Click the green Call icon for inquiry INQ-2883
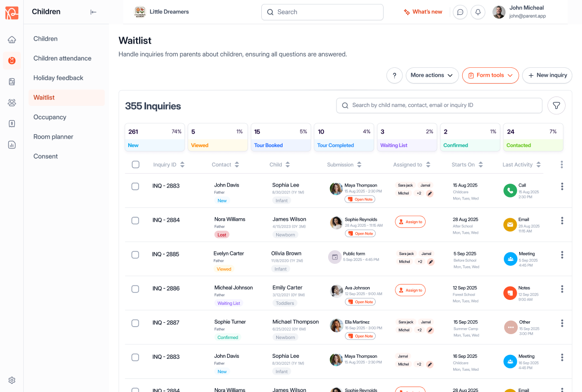Image resolution: width=582 pixels, height=392 pixels. coord(510,190)
